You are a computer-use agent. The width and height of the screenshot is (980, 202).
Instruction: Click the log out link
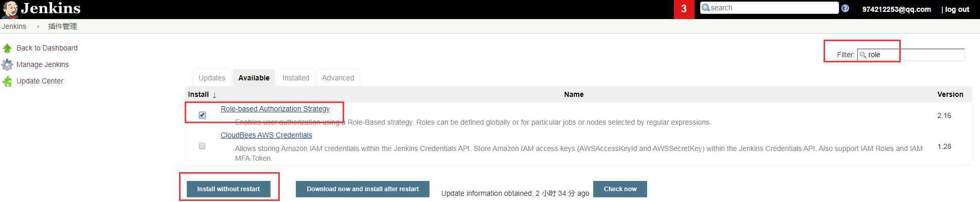pyautogui.click(x=957, y=9)
